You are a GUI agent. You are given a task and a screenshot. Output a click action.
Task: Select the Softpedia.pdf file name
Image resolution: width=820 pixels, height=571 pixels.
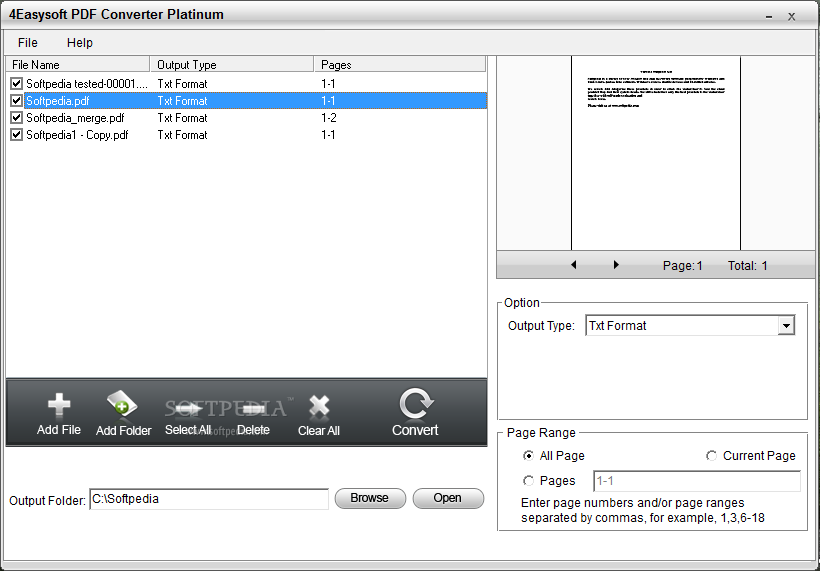[x=58, y=101]
